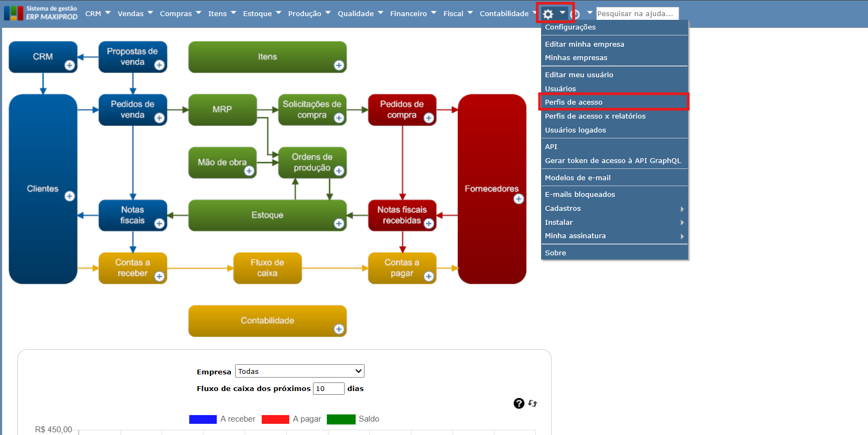The height and width of the screenshot is (435, 868).
Task: Expand the Contabilidade menu in the top bar
Action: coord(508,13)
